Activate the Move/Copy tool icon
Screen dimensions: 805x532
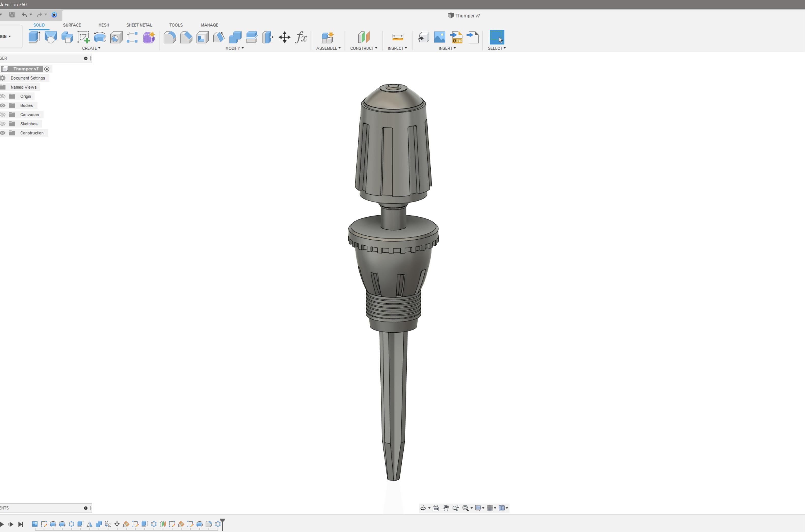pos(284,37)
